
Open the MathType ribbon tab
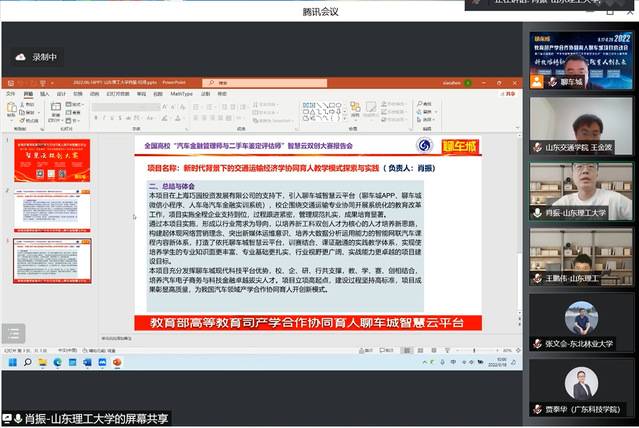(x=181, y=94)
